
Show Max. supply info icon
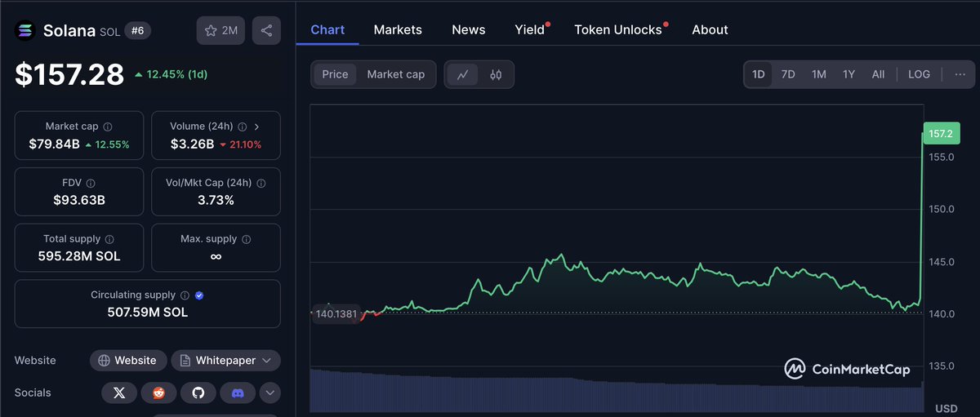pyautogui.click(x=247, y=239)
